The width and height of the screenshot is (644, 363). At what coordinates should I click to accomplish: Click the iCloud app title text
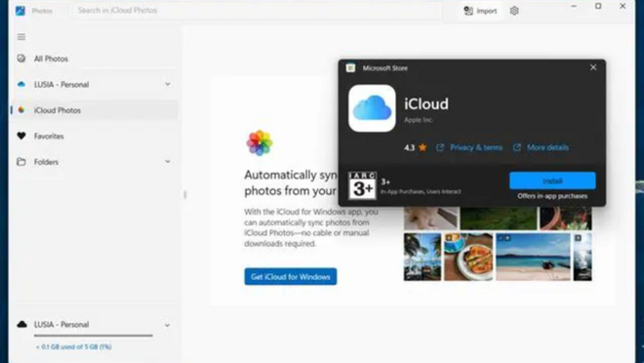point(426,103)
